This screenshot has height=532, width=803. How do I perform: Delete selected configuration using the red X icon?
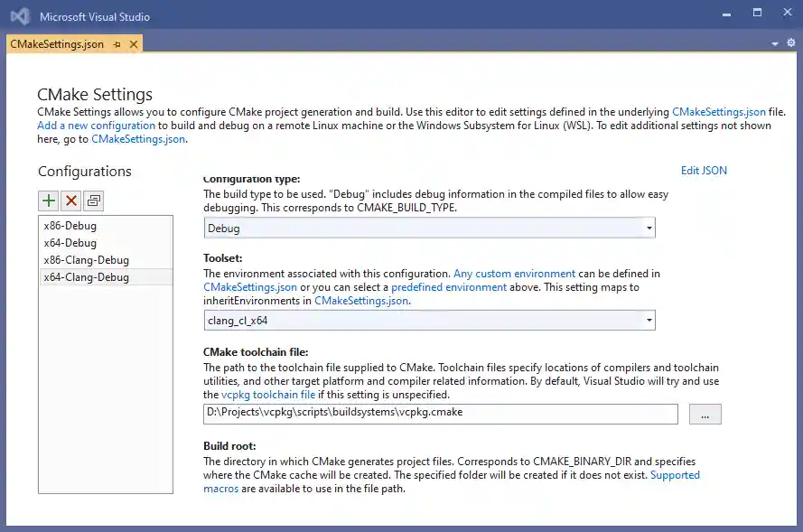point(71,200)
